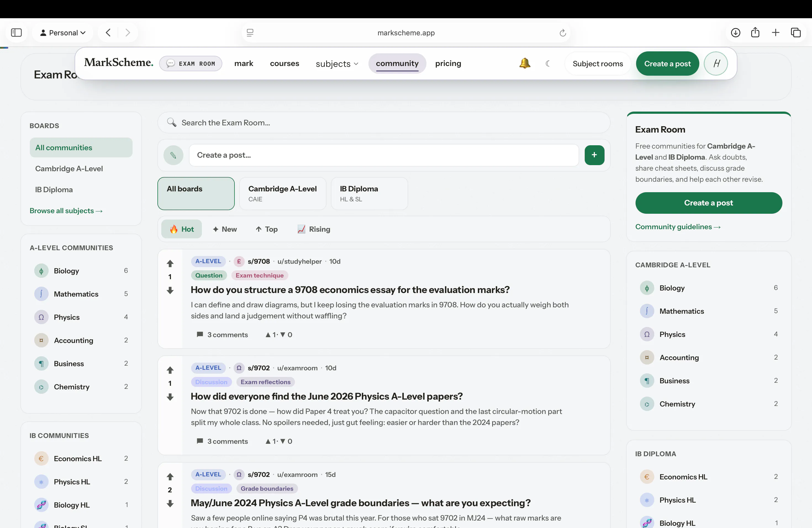Sort posts by Top

click(267, 229)
